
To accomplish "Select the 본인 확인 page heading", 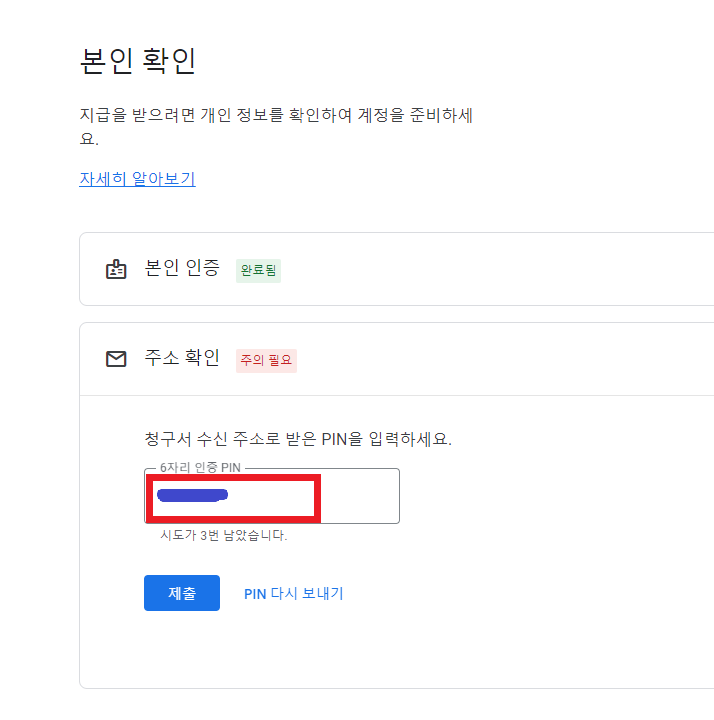I will point(138,61).
